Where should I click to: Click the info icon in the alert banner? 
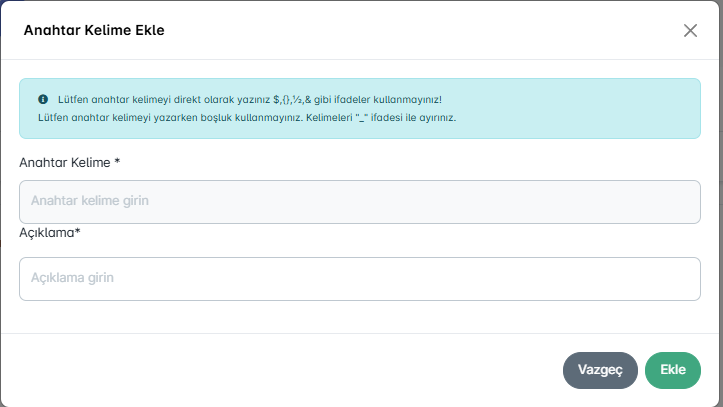[x=43, y=100]
